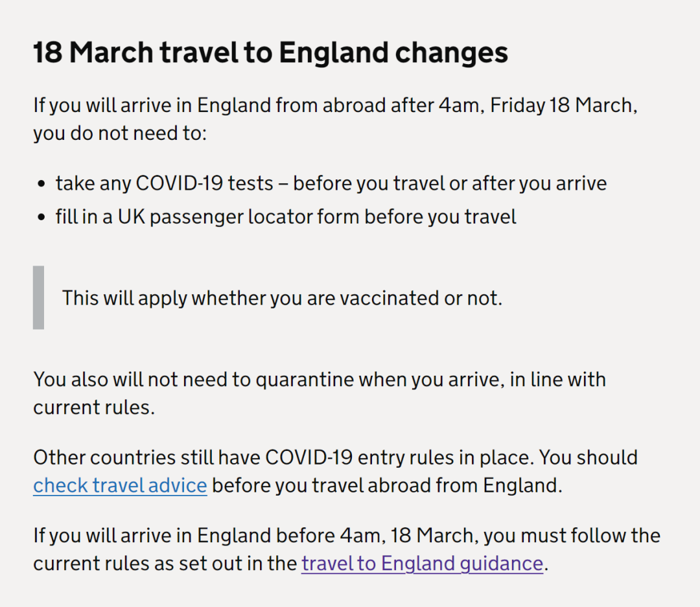Click the 'you do not need to:' line
This screenshot has width=700, height=607.
(x=120, y=133)
